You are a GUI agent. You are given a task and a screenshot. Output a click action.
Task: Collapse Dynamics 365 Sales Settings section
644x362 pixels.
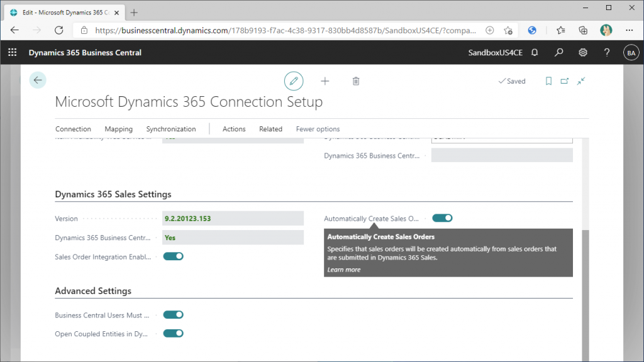[x=113, y=194]
